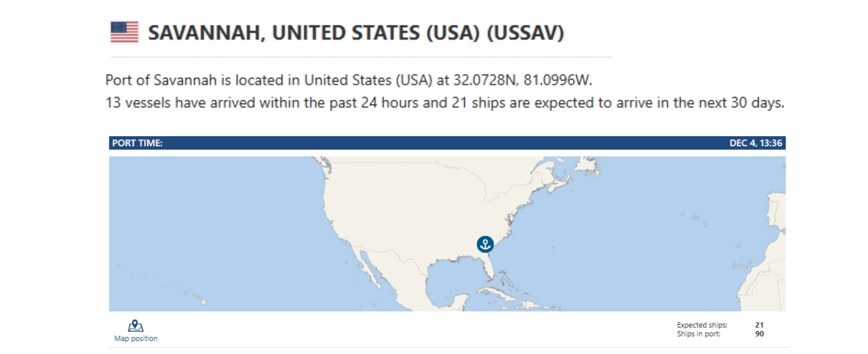
Task: Click the Ships in port label
Action: [x=699, y=334]
